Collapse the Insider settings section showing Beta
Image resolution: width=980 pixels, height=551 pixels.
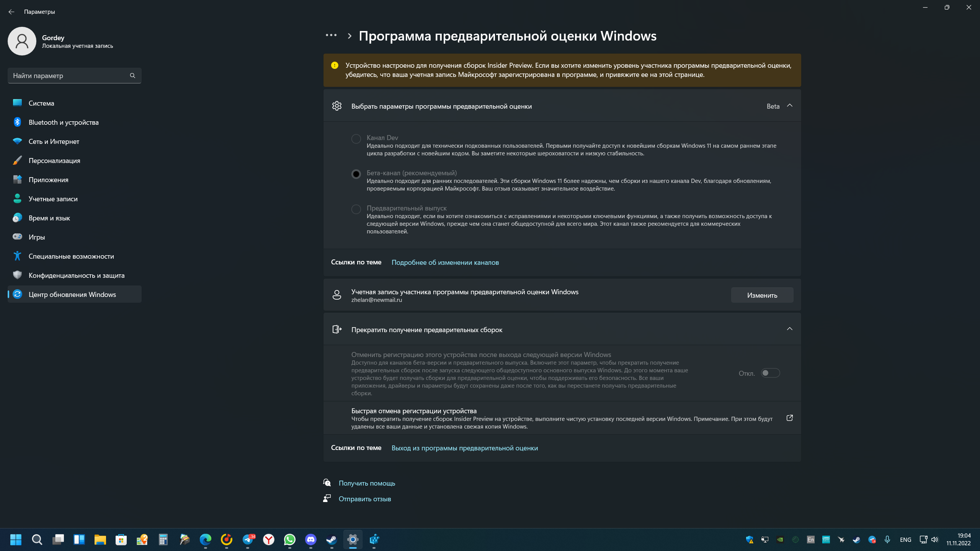(789, 106)
